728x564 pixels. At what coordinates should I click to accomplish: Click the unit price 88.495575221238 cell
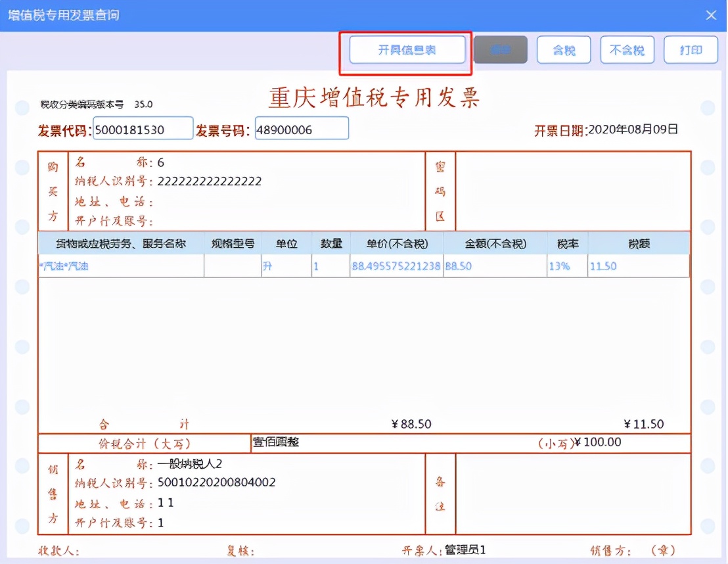(x=396, y=266)
